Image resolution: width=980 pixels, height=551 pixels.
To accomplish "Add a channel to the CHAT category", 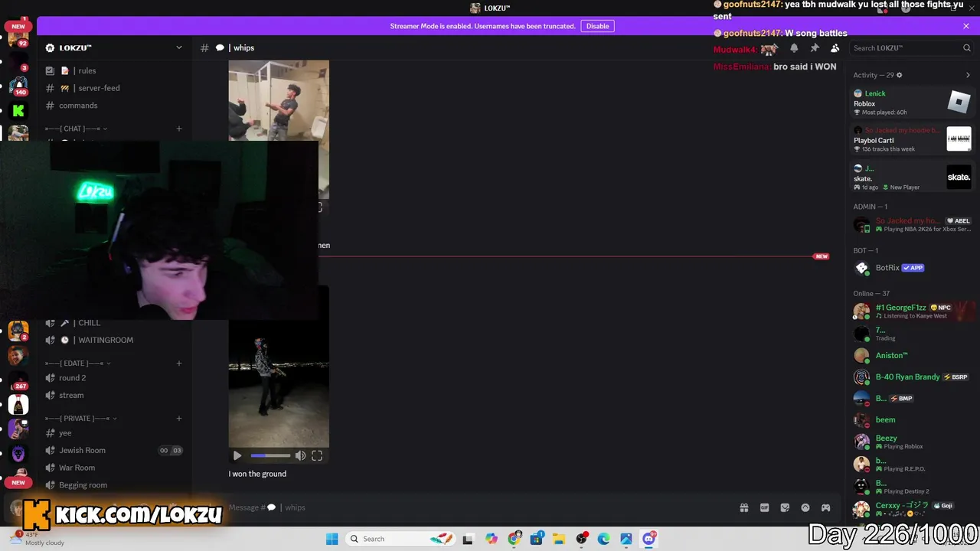I will (x=179, y=129).
